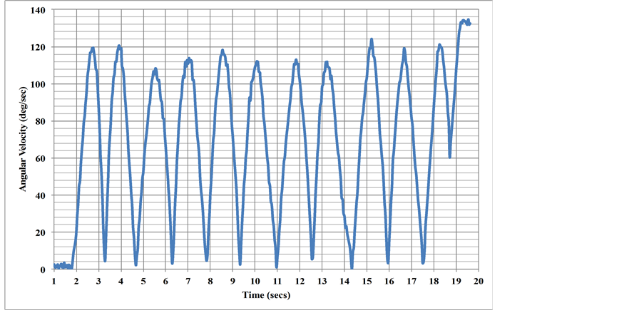This screenshot has width=644, height=310.
Task: Click the flat noisy baseline between 1 and 2 seconds
Action: click(63, 266)
